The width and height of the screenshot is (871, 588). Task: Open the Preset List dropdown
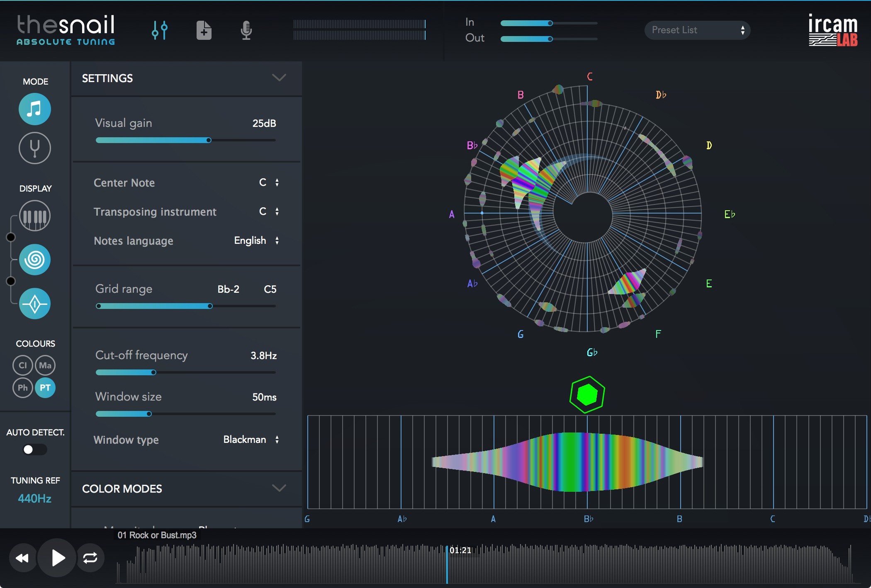697,30
